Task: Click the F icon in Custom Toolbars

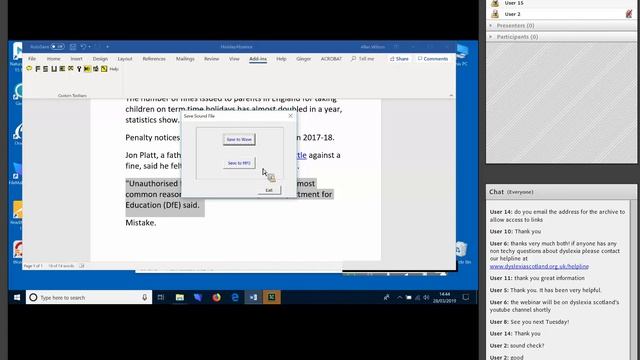Action: pos(38,69)
